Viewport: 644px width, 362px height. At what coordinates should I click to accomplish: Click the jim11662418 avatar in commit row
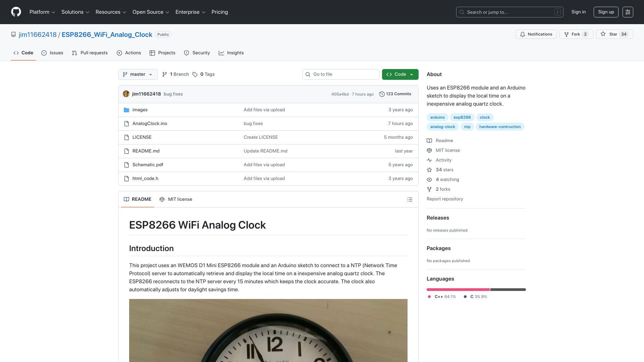(x=126, y=94)
